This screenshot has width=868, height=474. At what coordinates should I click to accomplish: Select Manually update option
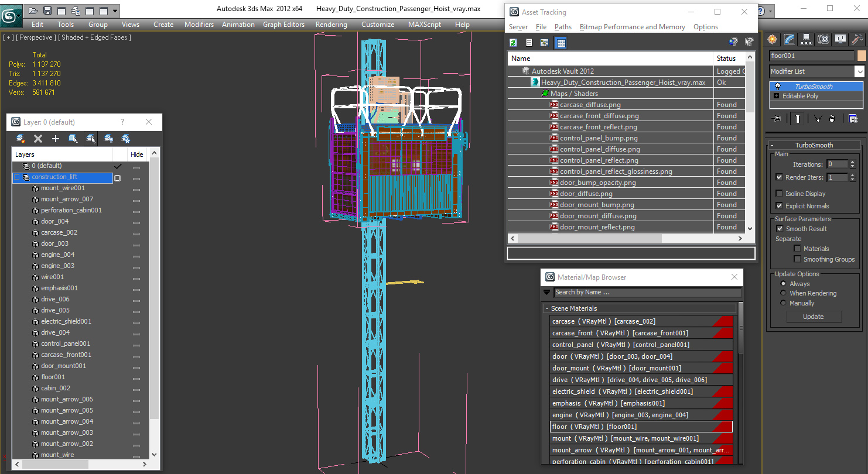[x=784, y=303]
